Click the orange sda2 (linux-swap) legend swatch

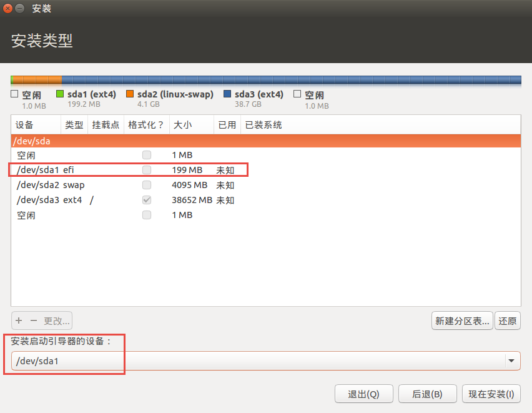tap(130, 94)
